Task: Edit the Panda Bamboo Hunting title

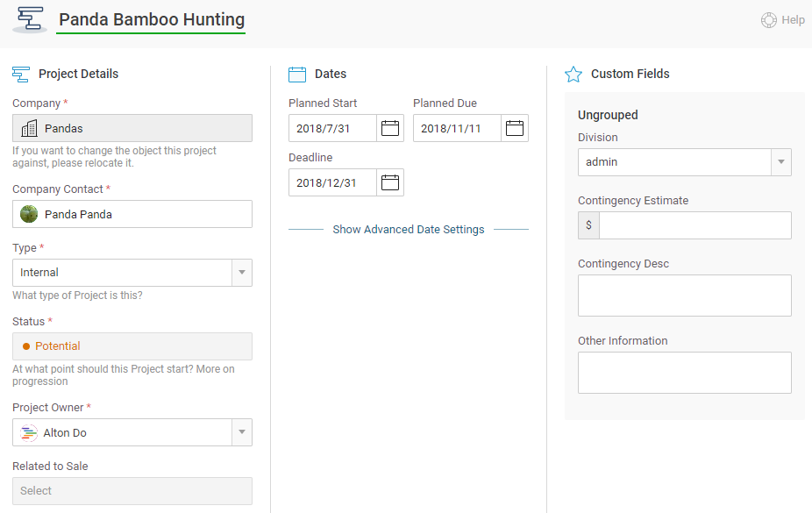Action: (x=152, y=19)
